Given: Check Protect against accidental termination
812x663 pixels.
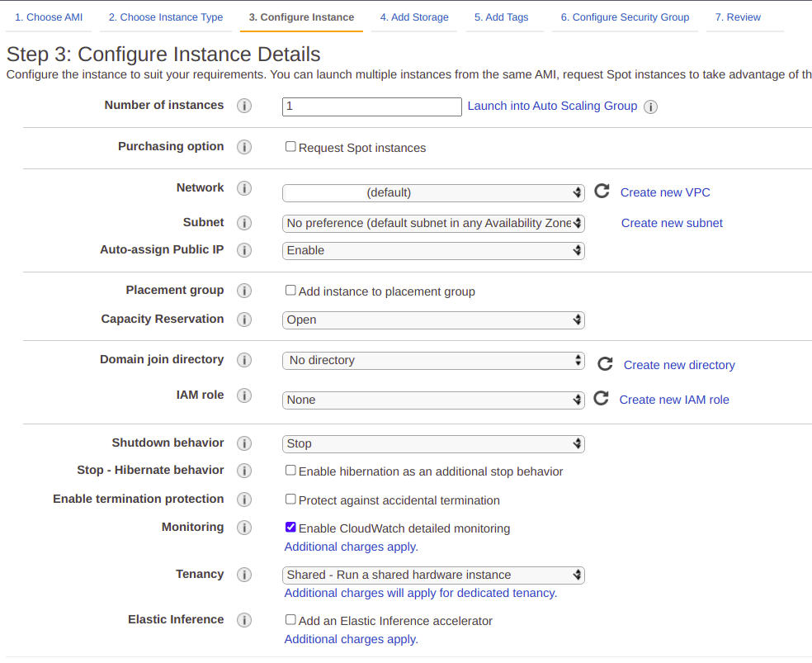Looking at the screenshot, I should [290, 500].
